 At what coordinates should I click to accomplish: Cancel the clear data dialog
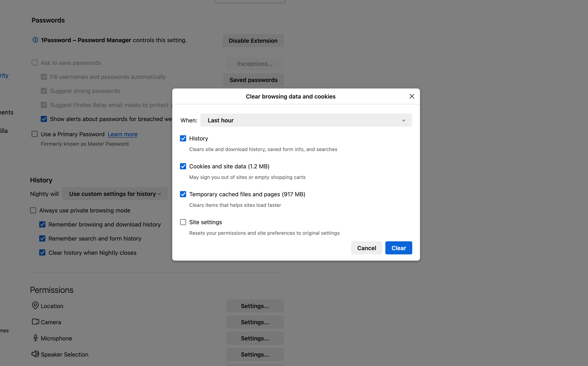(366, 248)
